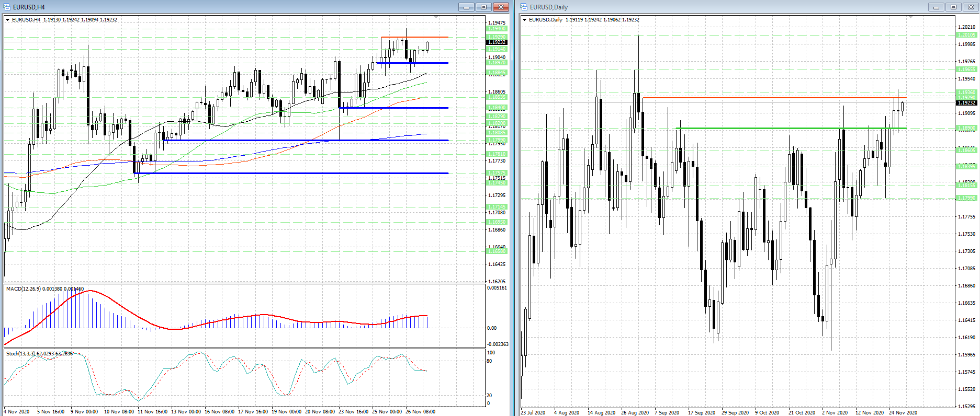Click the current price tag 1.19232 in H4 chart

497,42
